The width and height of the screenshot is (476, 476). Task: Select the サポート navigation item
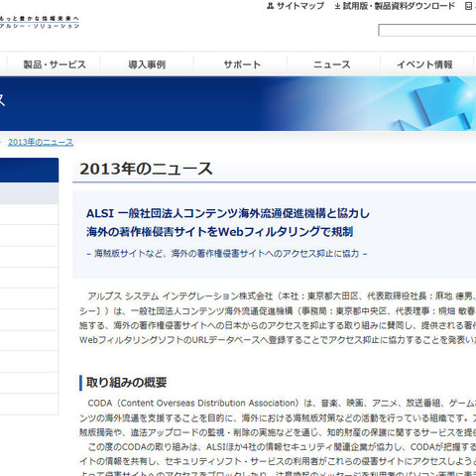click(242, 64)
